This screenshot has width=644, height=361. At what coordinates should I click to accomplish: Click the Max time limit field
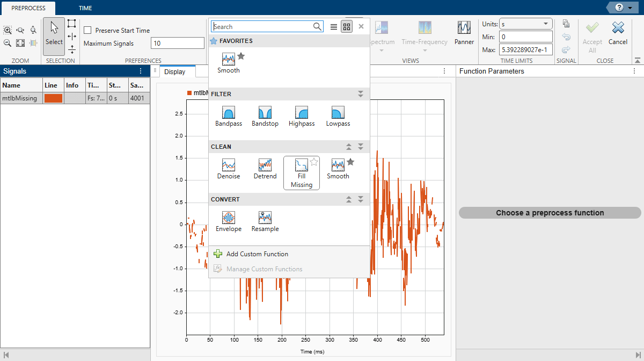pos(526,49)
